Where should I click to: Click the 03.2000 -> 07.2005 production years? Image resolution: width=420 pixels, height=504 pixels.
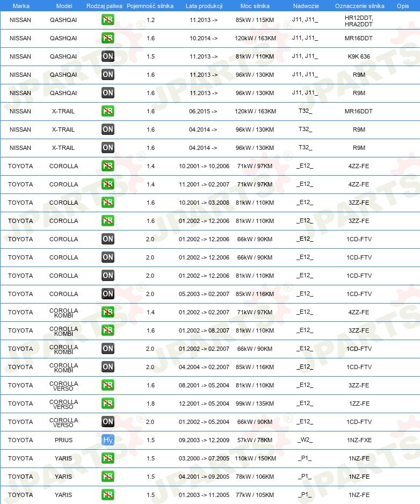click(204, 458)
